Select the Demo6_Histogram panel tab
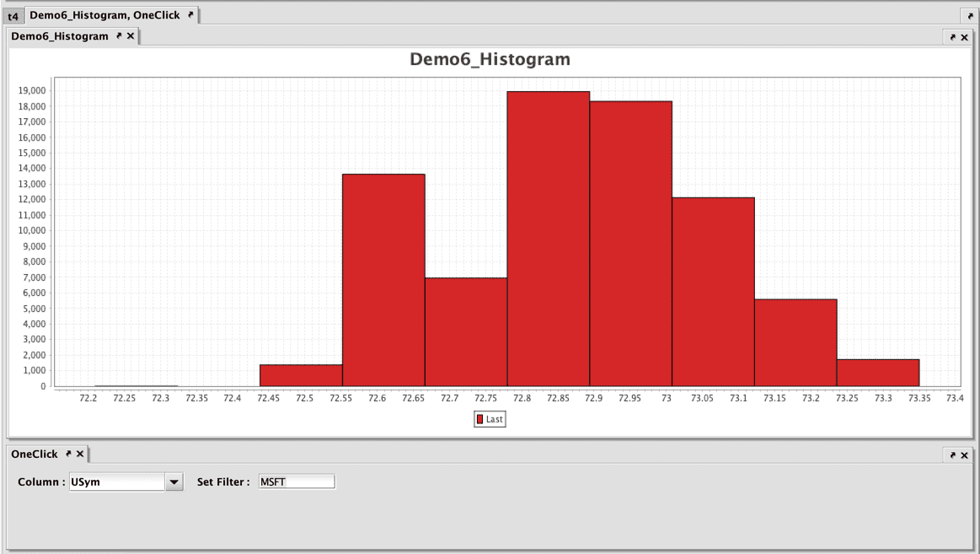Screen dimensions: 980x554 [x=60, y=36]
